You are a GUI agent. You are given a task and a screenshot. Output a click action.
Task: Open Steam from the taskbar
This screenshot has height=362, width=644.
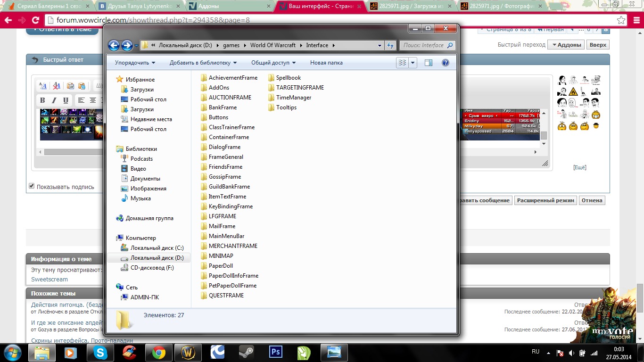tap(246, 352)
